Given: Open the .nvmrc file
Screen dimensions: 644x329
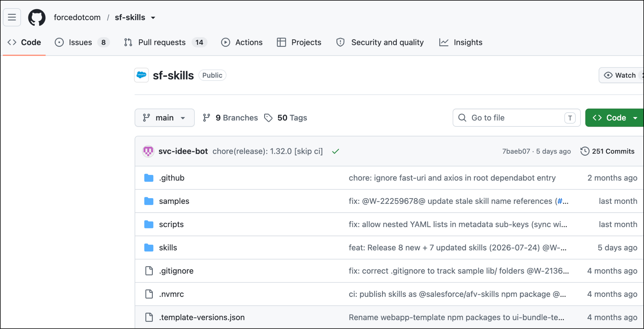Looking at the screenshot, I should pyautogui.click(x=171, y=294).
